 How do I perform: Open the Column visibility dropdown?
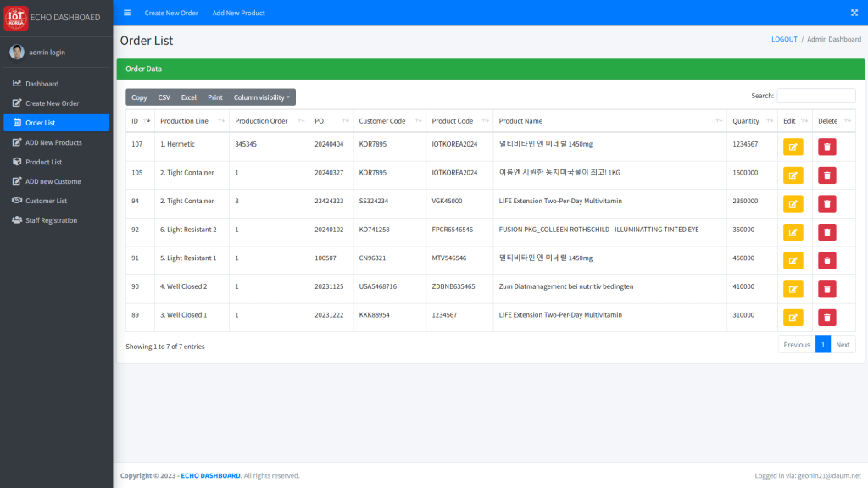coord(261,97)
